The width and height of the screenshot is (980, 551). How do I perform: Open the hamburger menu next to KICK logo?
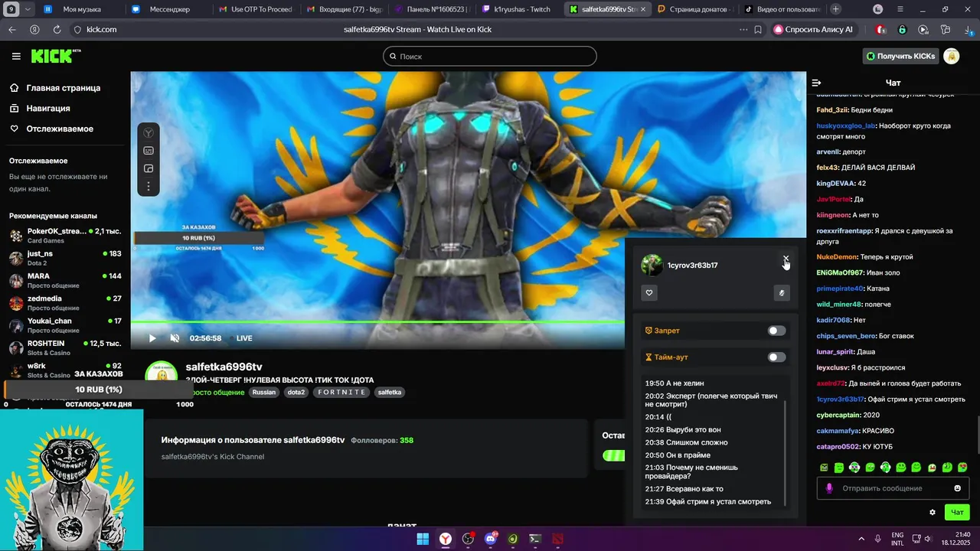click(16, 56)
